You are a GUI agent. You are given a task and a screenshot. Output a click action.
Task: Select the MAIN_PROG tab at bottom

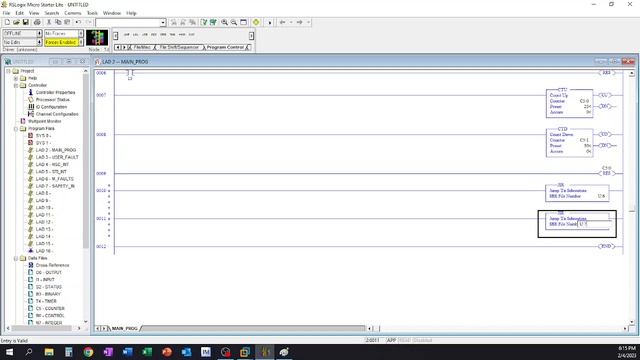(x=124, y=328)
